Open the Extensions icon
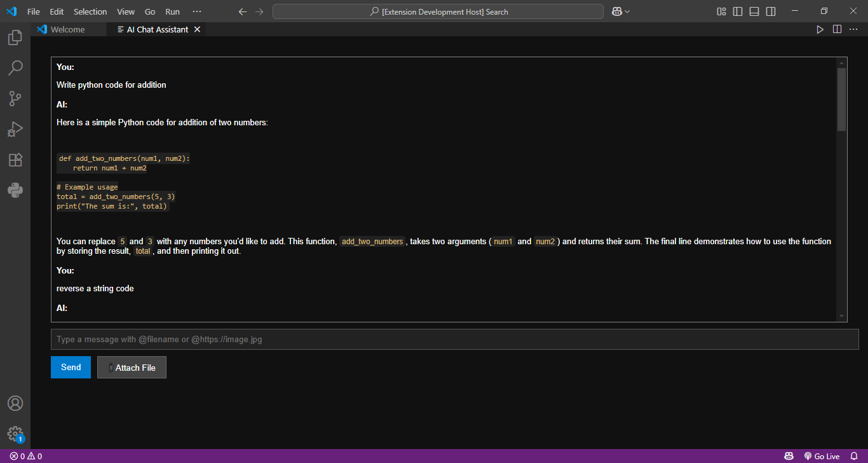Viewport: 868px width, 463px height. click(15, 160)
